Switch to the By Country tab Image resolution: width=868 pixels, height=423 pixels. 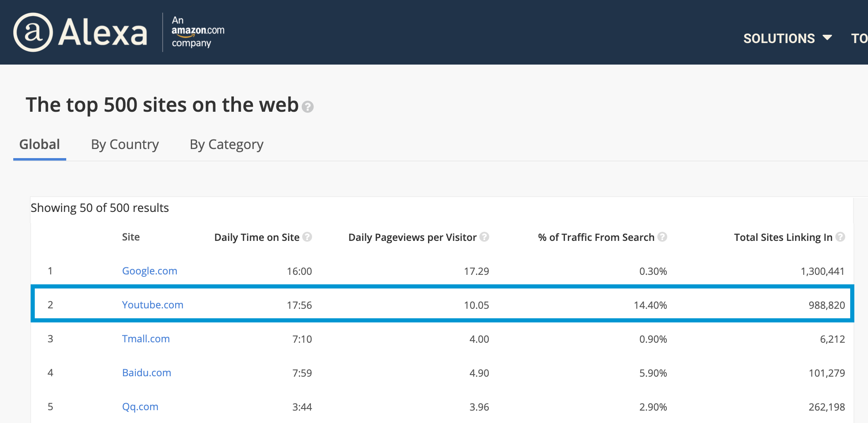click(125, 144)
